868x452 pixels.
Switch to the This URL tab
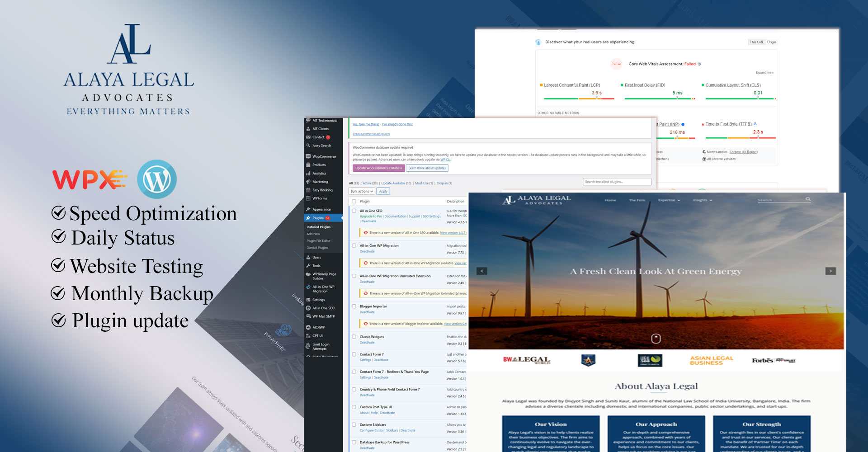(757, 42)
